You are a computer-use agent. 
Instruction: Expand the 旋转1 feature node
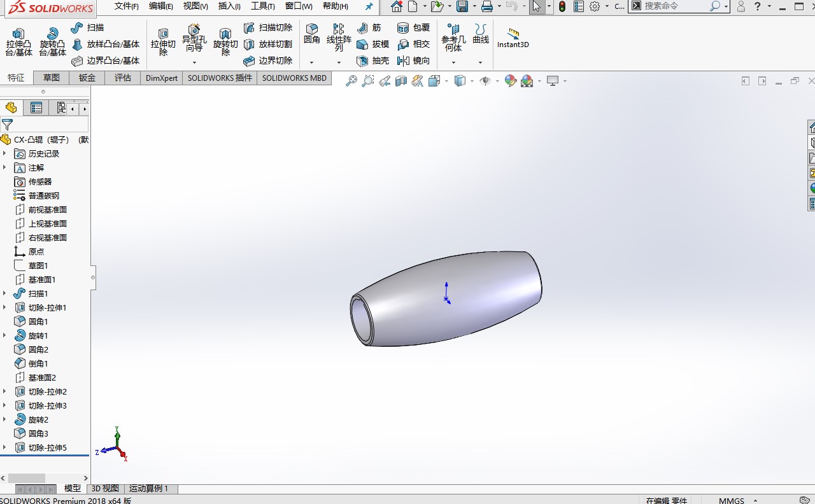pos(4,335)
